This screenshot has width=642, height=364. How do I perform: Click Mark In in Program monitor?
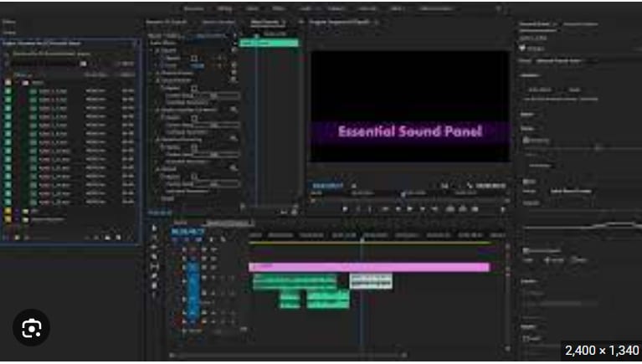point(358,209)
